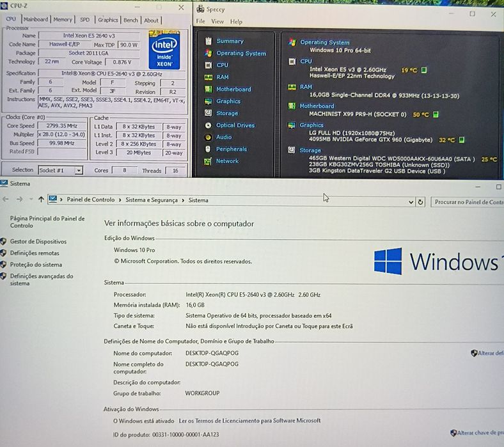Expand address bar history dropdown arrow
This screenshot has height=447, width=504.
tap(411, 202)
